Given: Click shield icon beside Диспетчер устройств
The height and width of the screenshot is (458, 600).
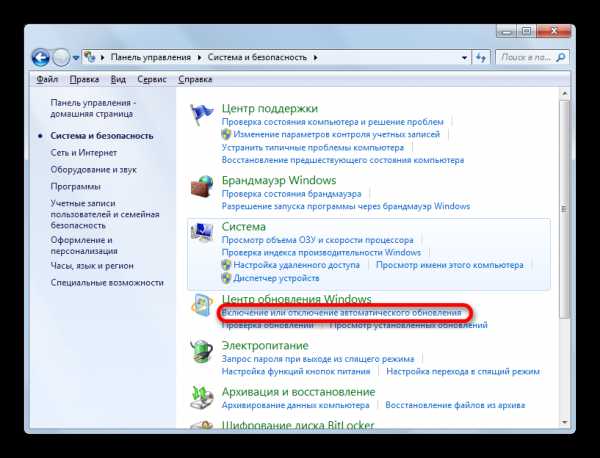Looking at the screenshot, I should (226, 278).
